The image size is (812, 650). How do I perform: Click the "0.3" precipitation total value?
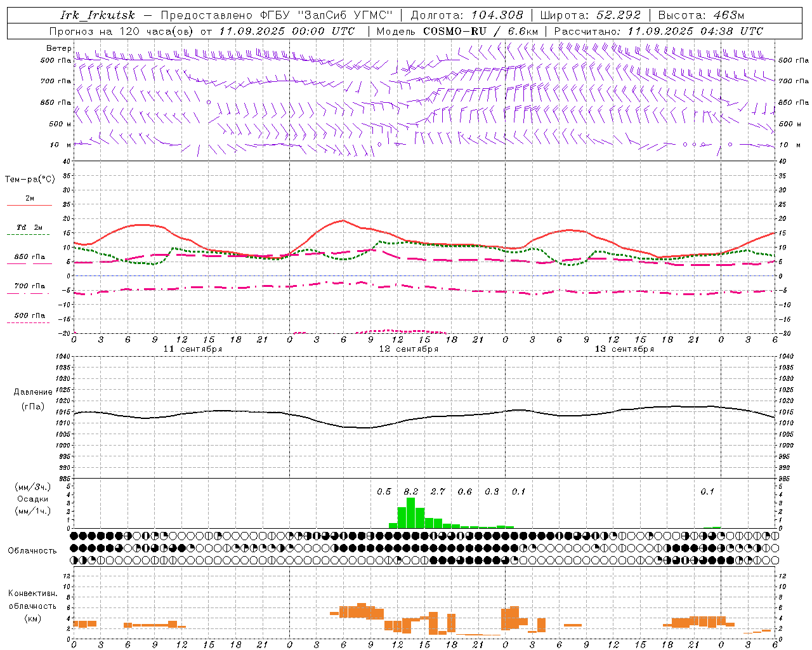tap(492, 491)
